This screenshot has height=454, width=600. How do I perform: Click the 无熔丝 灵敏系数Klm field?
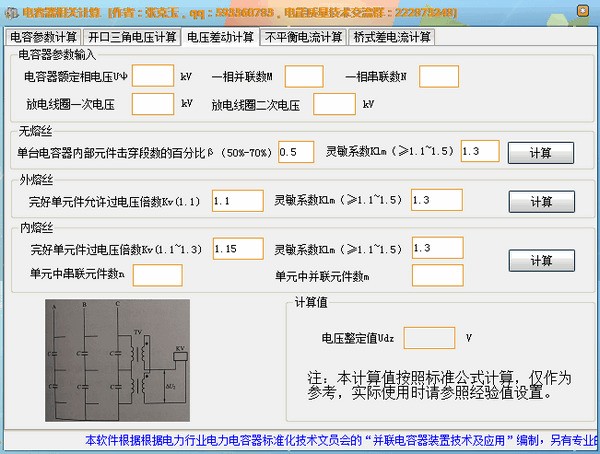coord(480,151)
